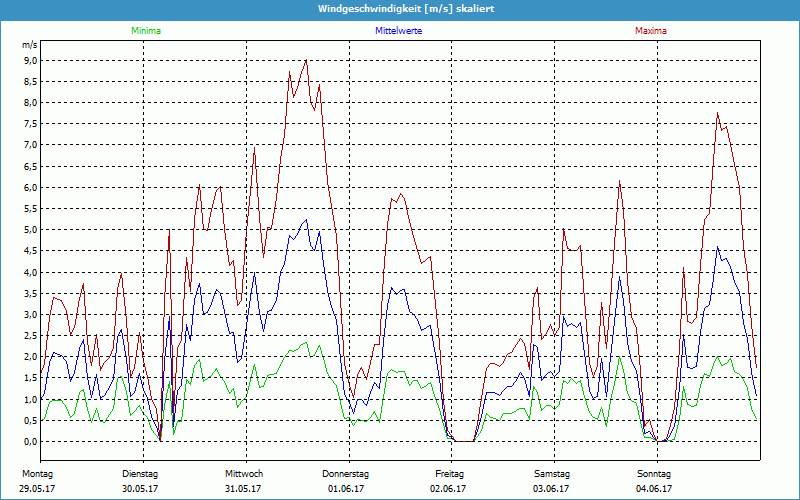Viewport: 800px width, 500px height.
Task: Click the 0,0 y-axis tick label
Action: 29,442
